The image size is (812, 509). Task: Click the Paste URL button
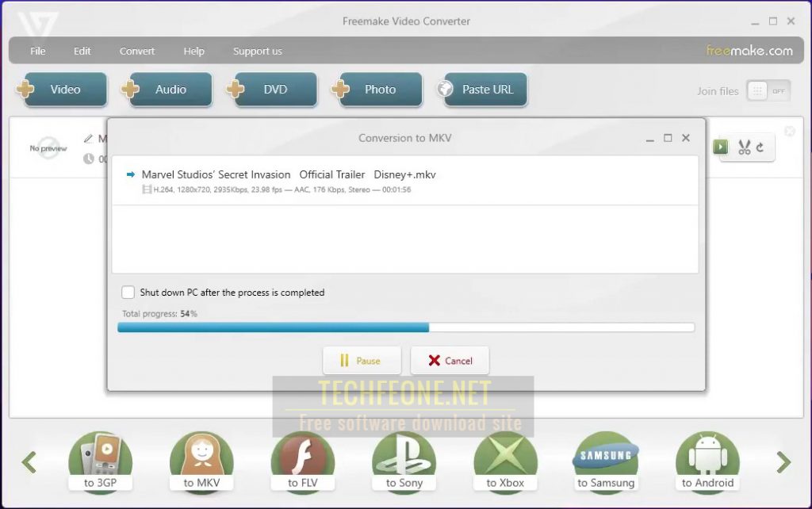pyautogui.click(x=482, y=90)
